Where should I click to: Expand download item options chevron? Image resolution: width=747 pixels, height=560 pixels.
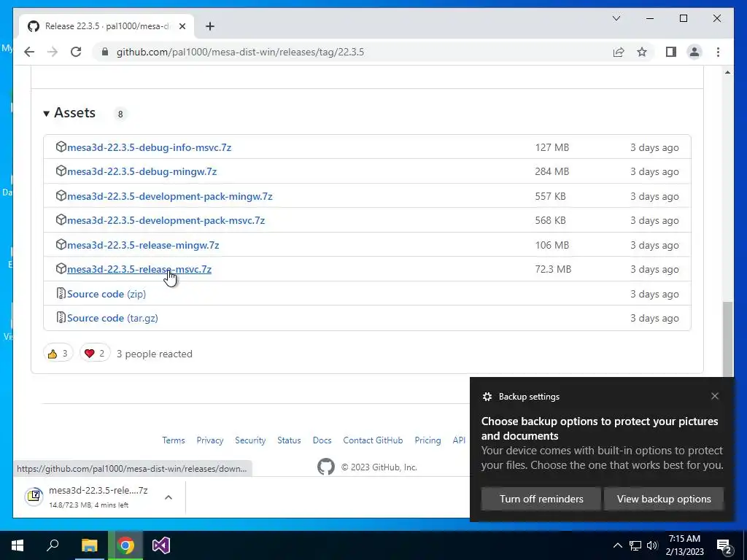tap(169, 497)
